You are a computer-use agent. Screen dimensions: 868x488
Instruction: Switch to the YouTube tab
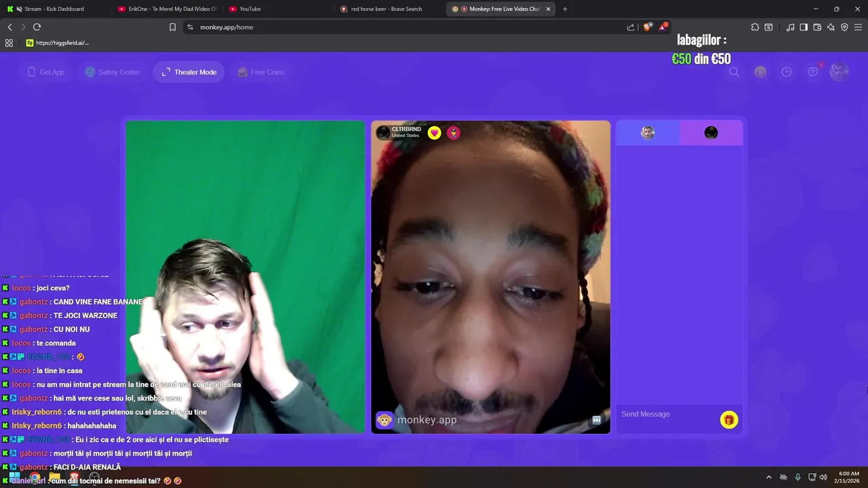click(x=278, y=9)
